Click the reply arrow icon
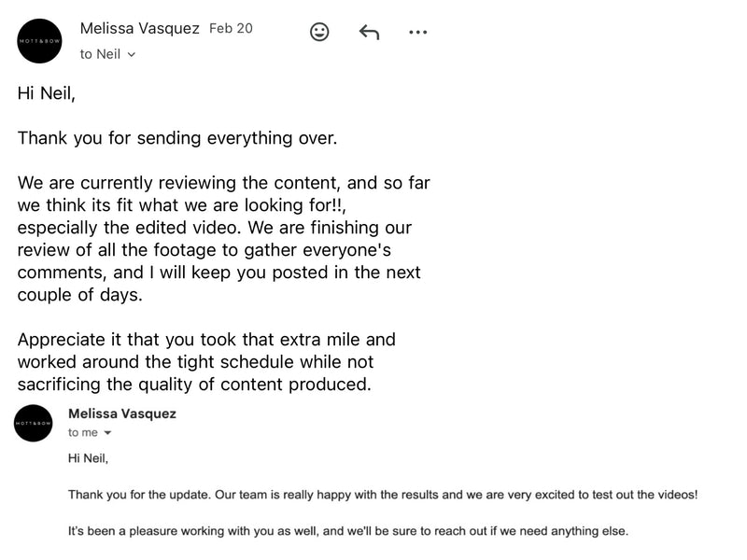This screenshot has width=747, height=560. pyautogui.click(x=369, y=33)
